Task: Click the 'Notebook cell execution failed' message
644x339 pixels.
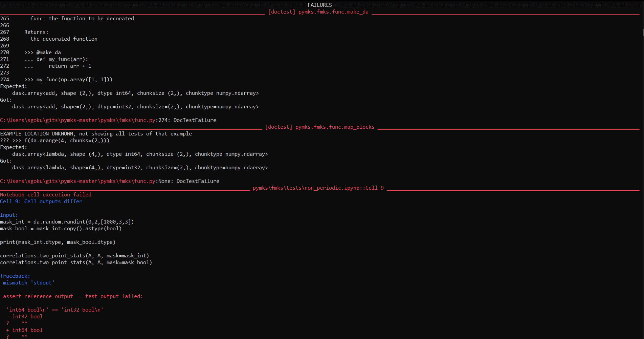Action: 46,195
